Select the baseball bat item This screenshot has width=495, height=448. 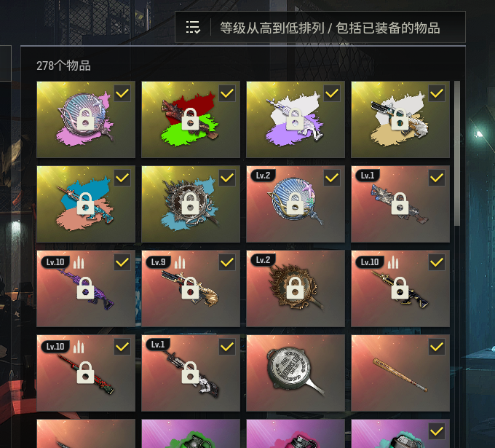[x=400, y=373]
